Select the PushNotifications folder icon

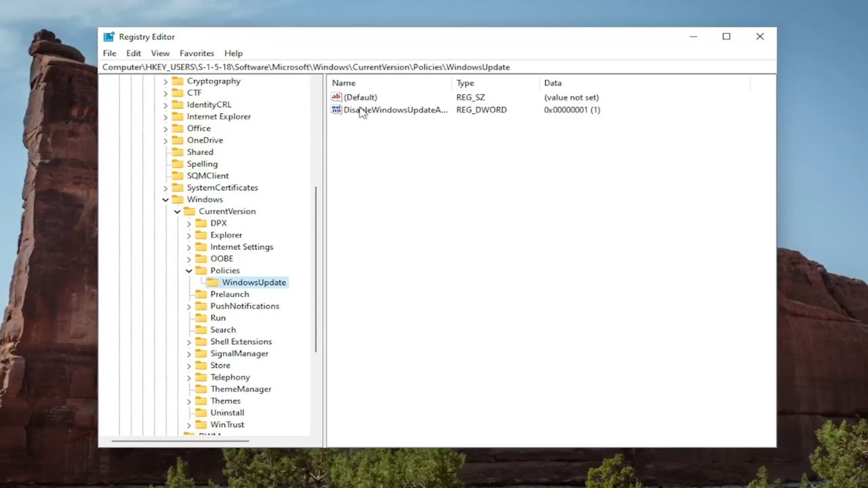coord(201,306)
